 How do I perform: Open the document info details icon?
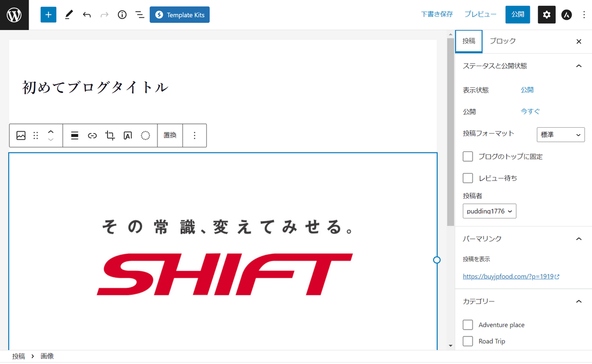(122, 15)
